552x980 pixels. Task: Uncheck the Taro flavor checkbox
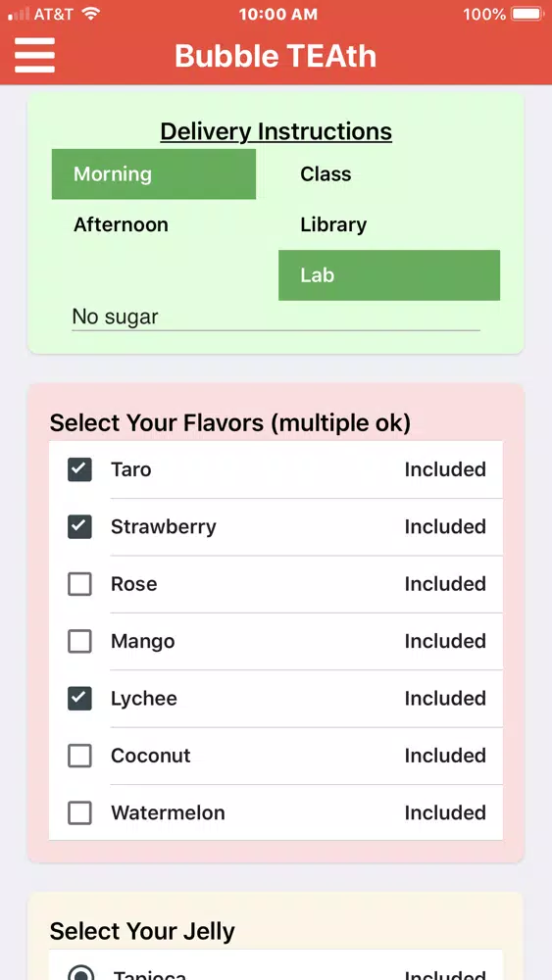(x=79, y=469)
